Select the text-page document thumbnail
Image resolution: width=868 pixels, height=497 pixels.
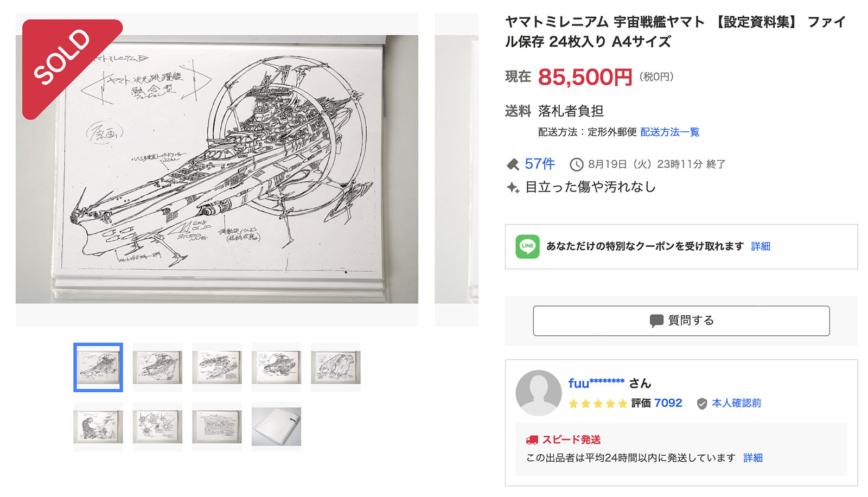point(217,427)
